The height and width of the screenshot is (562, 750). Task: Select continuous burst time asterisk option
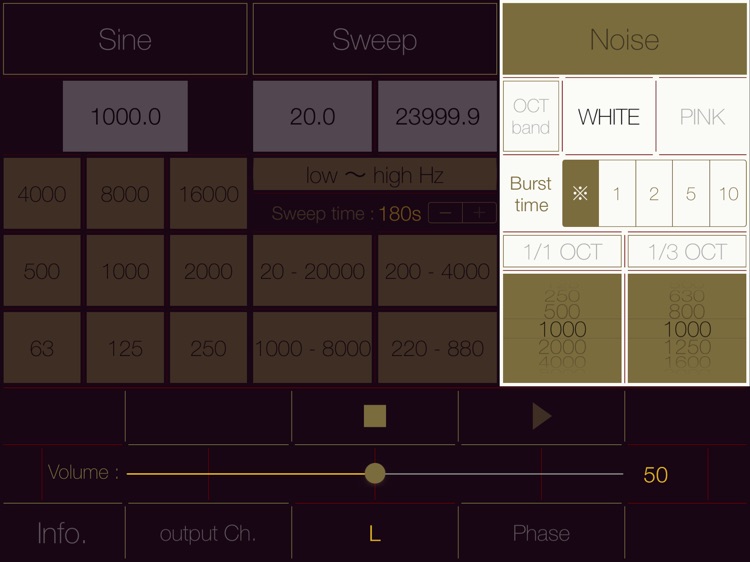click(x=580, y=193)
